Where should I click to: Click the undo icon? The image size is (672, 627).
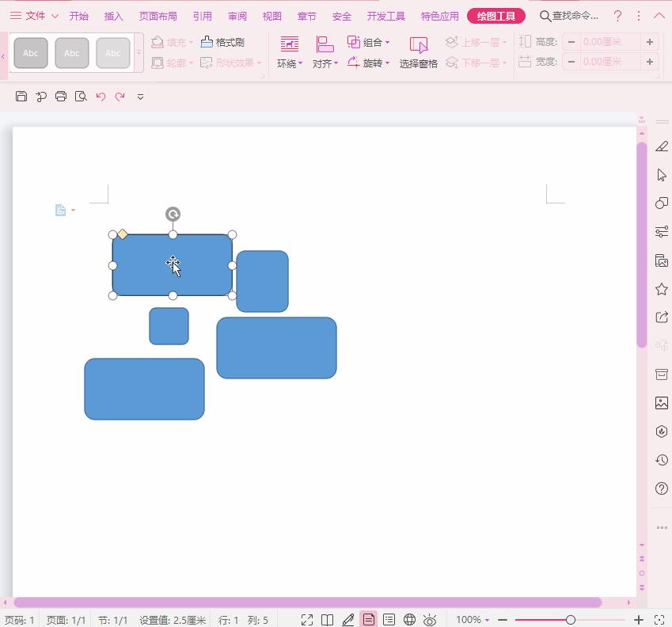pyautogui.click(x=100, y=96)
